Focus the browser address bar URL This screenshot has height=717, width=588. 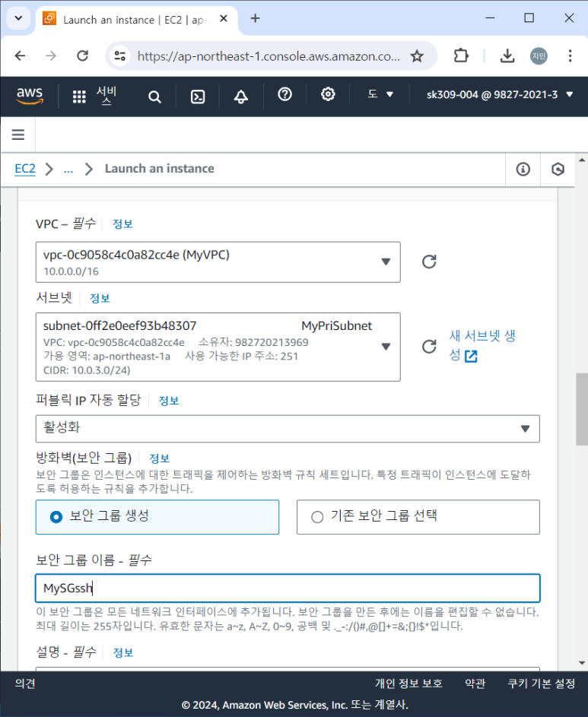269,56
